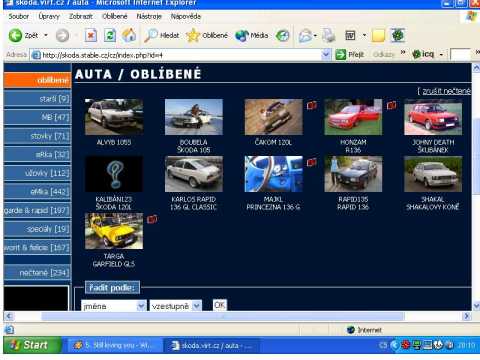The image size is (480, 360).
Task: Open the yellow TARGA GARFIELD GLS thumbnail
Action: click(114, 231)
